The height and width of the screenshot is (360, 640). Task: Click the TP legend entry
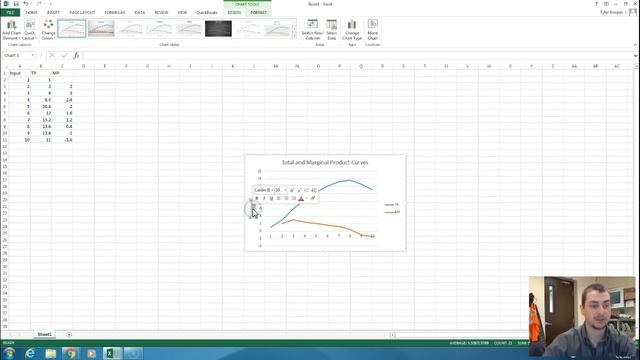(392, 204)
